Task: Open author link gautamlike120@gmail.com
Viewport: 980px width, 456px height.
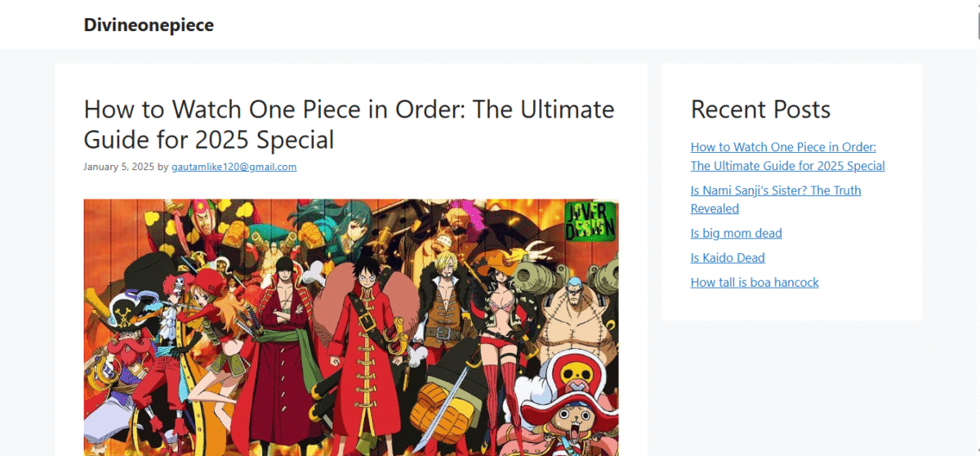Action: (x=234, y=167)
